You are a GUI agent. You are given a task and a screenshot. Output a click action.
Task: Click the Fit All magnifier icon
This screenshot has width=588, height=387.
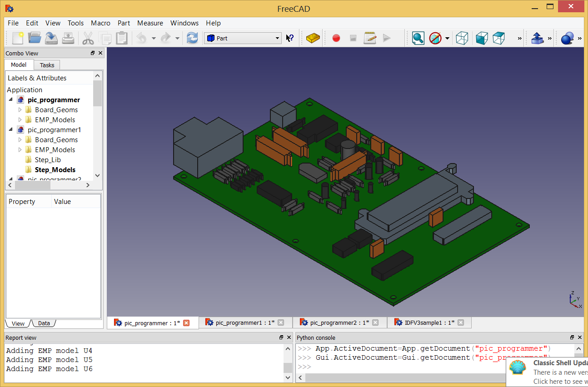coord(418,38)
